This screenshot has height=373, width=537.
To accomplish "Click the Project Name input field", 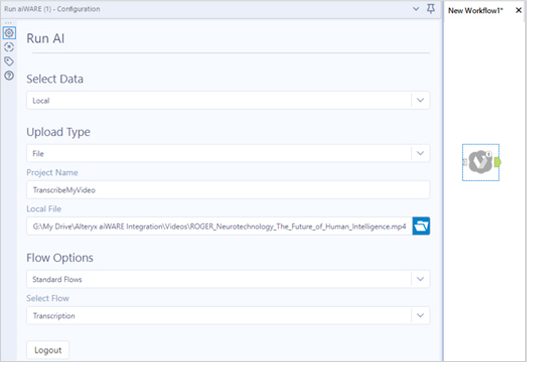I will [x=228, y=190].
